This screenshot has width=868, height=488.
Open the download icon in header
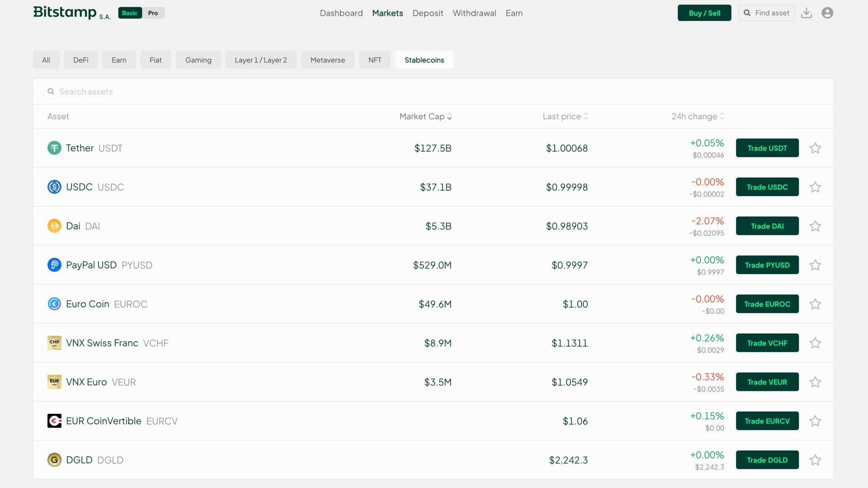(807, 13)
